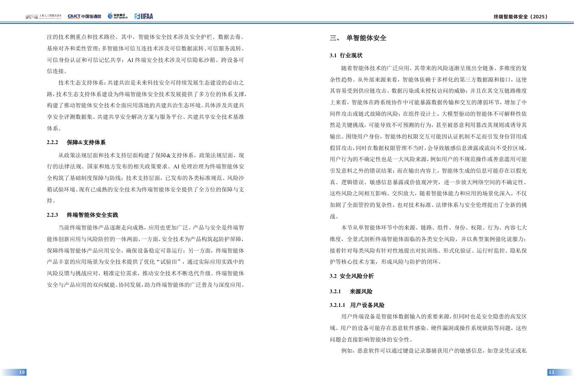Select heading 2.2.2 保障&支持体系
The height and width of the screenshot is (392, 574).
[x=76, y=142]
